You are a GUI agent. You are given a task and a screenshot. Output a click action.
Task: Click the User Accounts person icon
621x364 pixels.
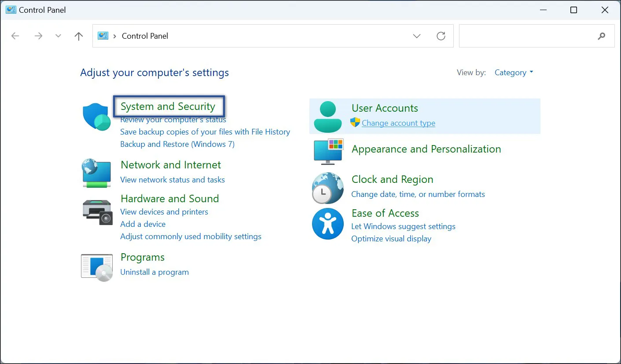(328, 116)
